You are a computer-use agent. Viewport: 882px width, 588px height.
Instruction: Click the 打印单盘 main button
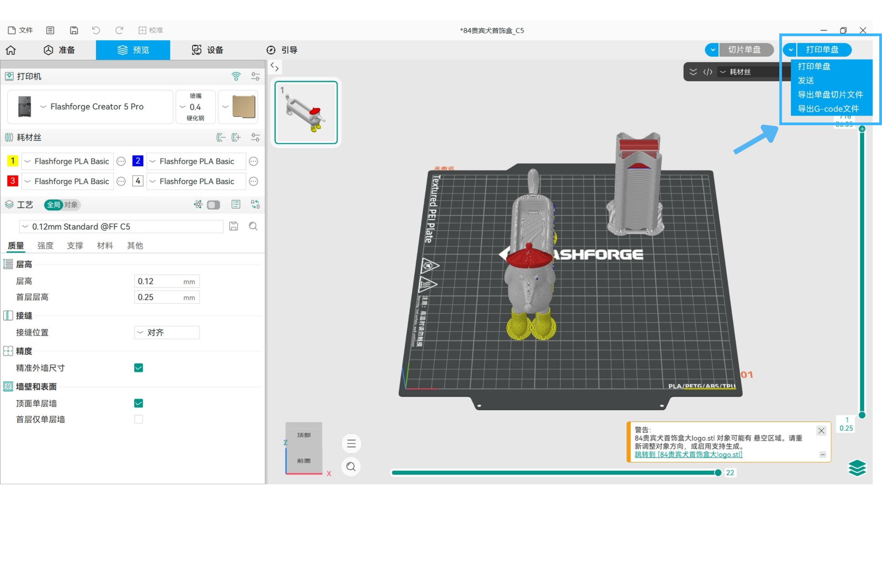pos(824,50)
